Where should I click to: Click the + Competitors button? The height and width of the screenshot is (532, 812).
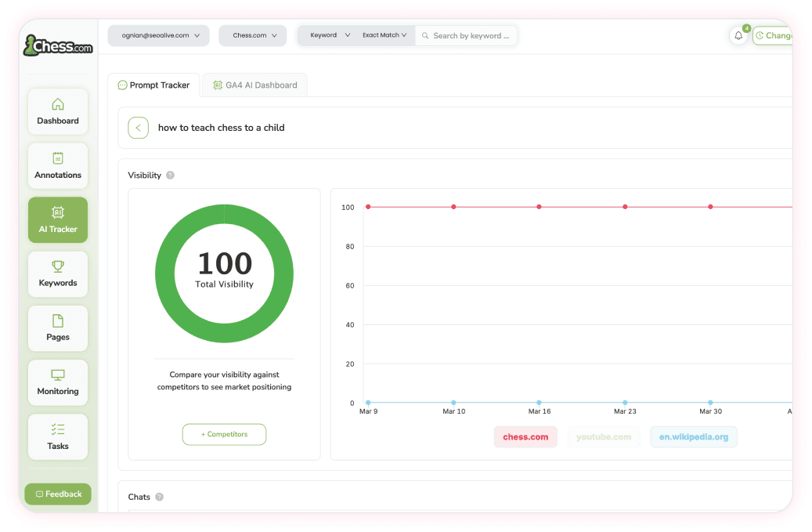(224, 434)
